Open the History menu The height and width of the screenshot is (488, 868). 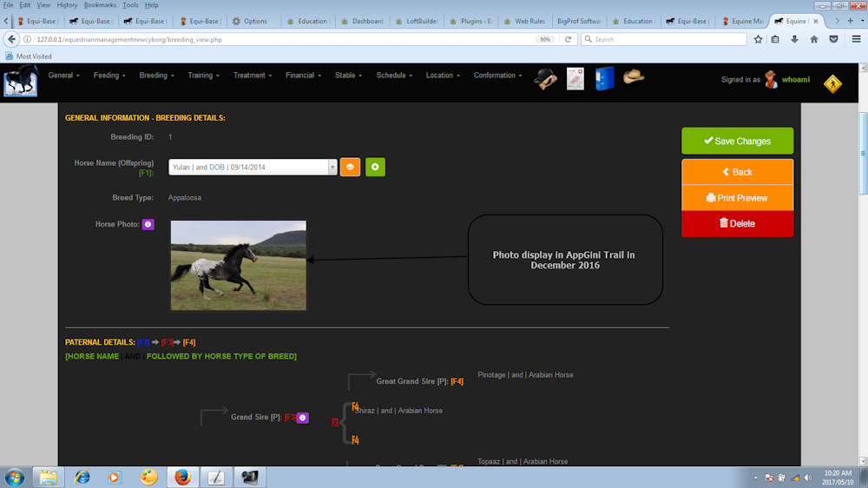[67, 5]
